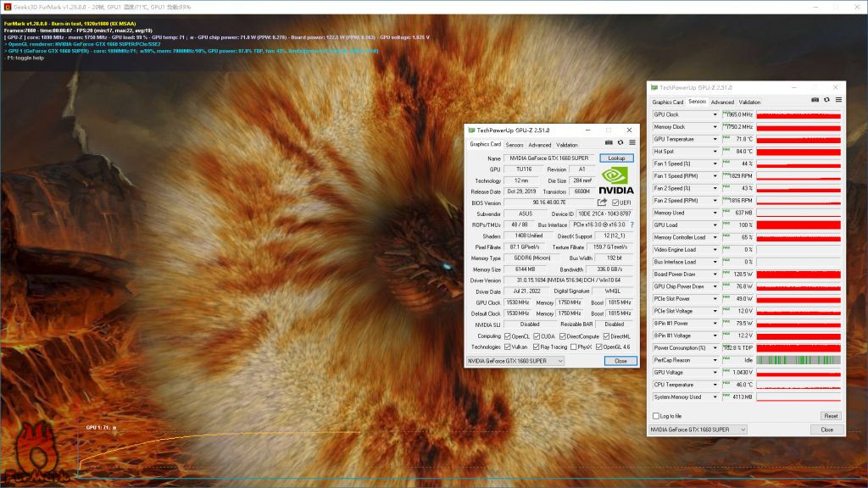The height and width of the screenshot is (488, 868).
Task: Click the screenshot camera icon in Sensors window
Action: 815,101
